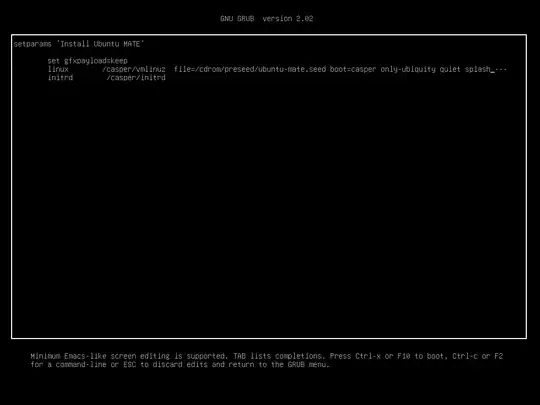The height and width of the screenshot is (405, 540).
Task: Click the '/casper/vmlinuz' kernel path
Action: click(134, 69)
